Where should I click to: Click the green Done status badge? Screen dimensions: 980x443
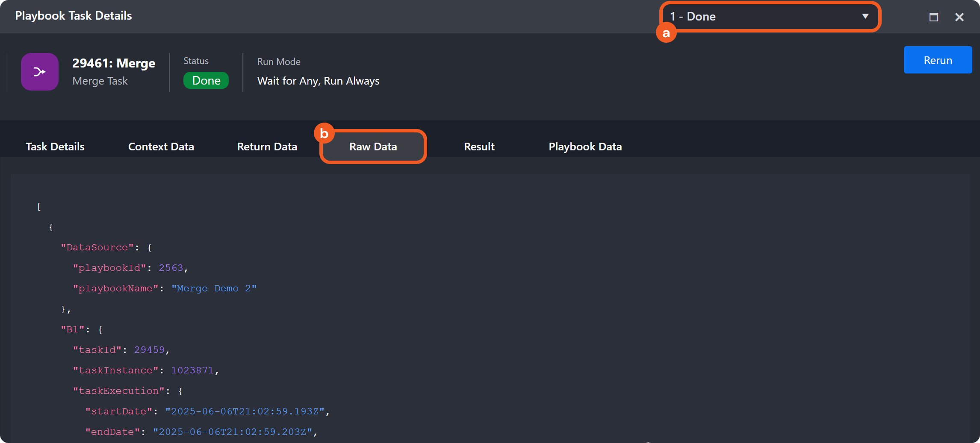tap(206, 81)
